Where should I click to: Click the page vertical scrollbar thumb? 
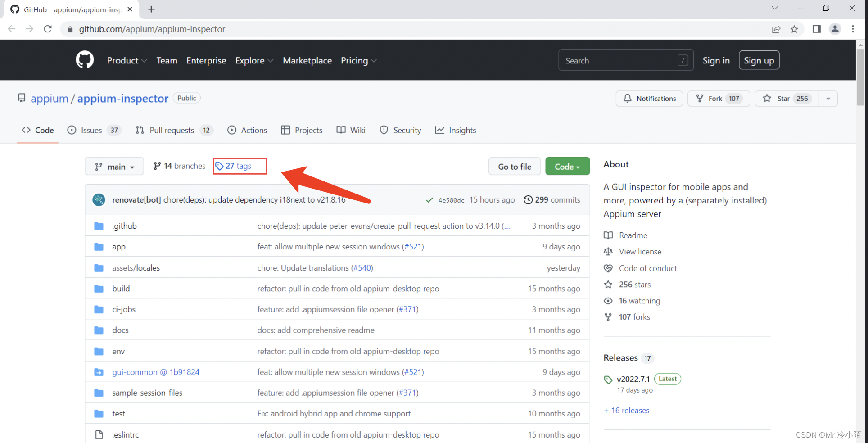pos(860,77)
